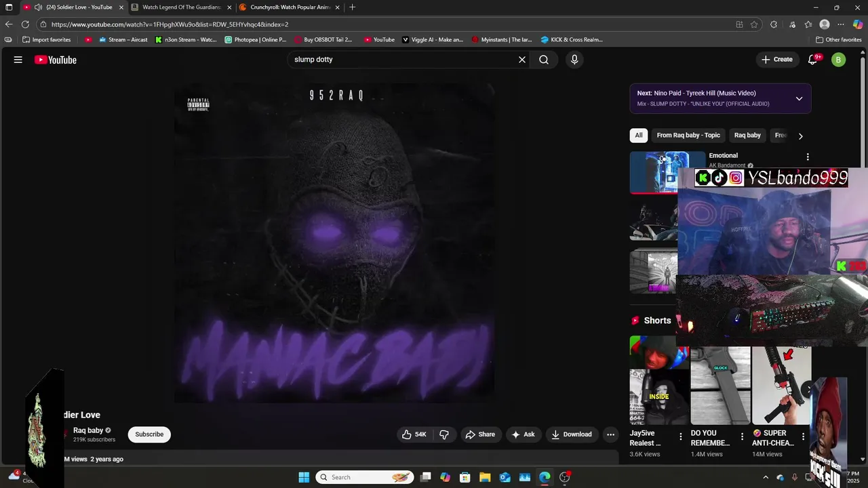This screenshot has height=488, width=868.
Task: Open Windows Start menu
Action: 304,477
